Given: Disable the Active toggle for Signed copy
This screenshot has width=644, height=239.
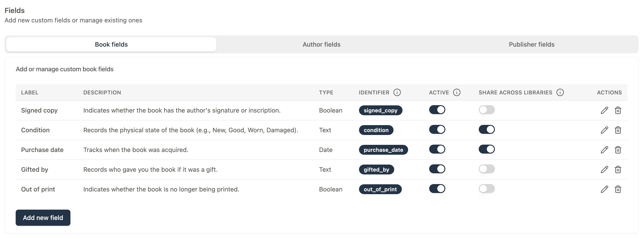Looking at the screenshot, I should (x=437, y=110).
